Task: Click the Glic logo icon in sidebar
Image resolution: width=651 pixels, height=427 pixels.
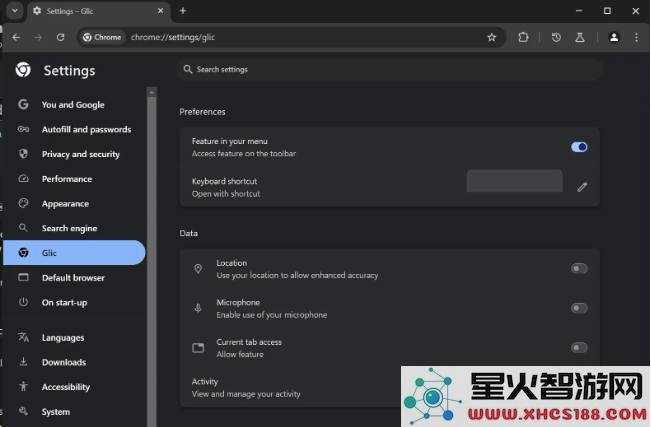Action: coord(23,252)
